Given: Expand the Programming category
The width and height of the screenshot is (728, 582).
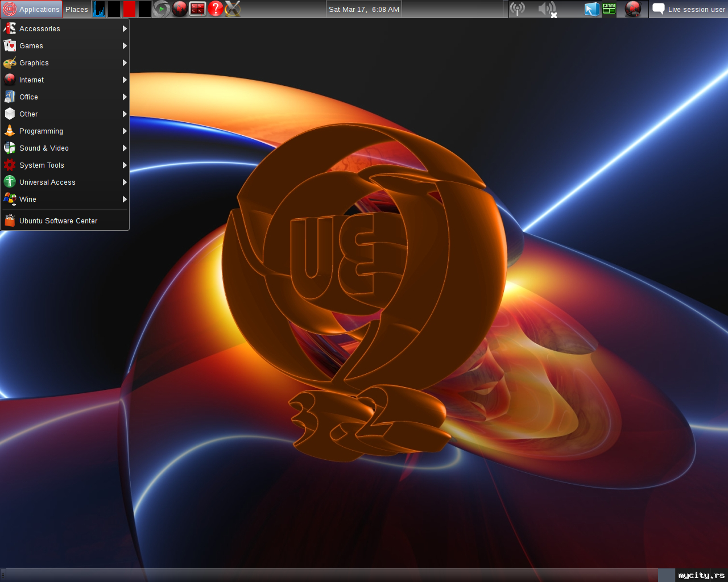Looking at the screenshot, I should click(65, 131).
